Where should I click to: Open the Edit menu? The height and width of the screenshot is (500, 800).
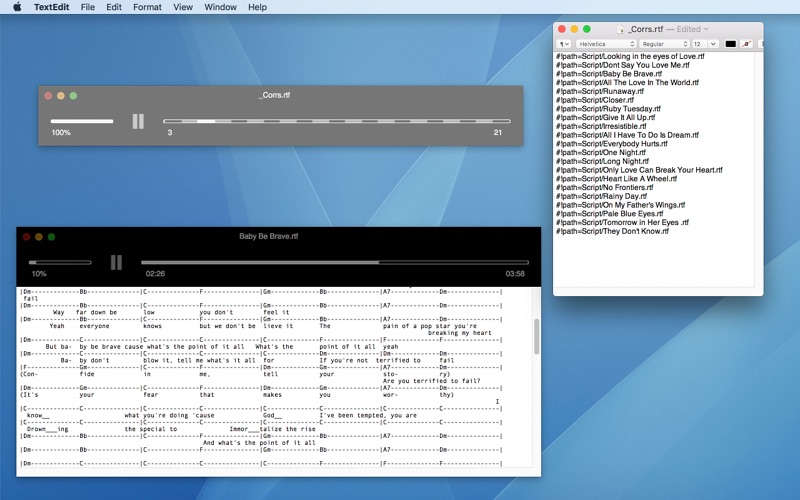coord(114,7)
